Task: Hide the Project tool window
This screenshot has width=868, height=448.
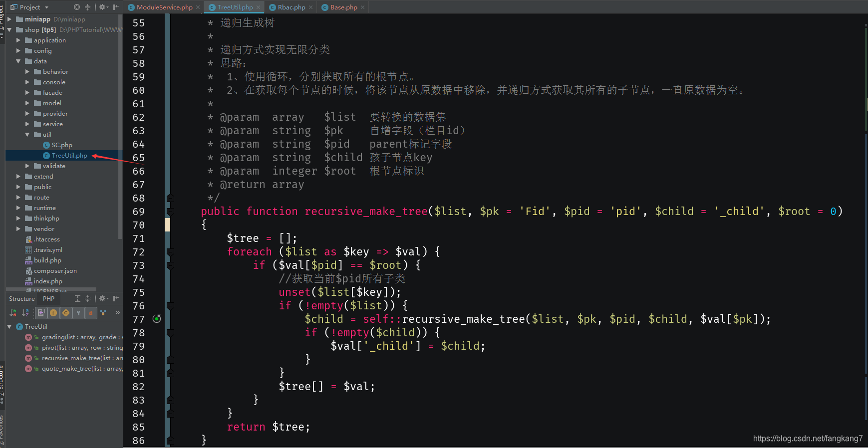Action: (x=116, y=7)
